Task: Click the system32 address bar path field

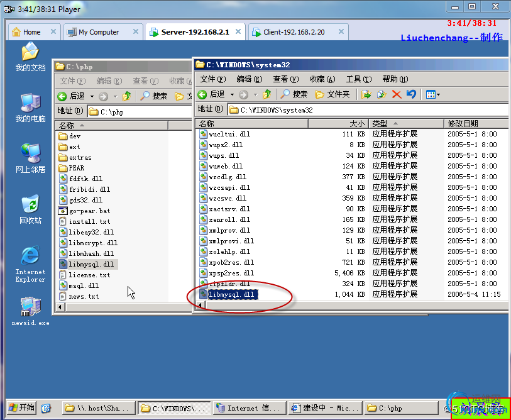Action: pos(365,110)
